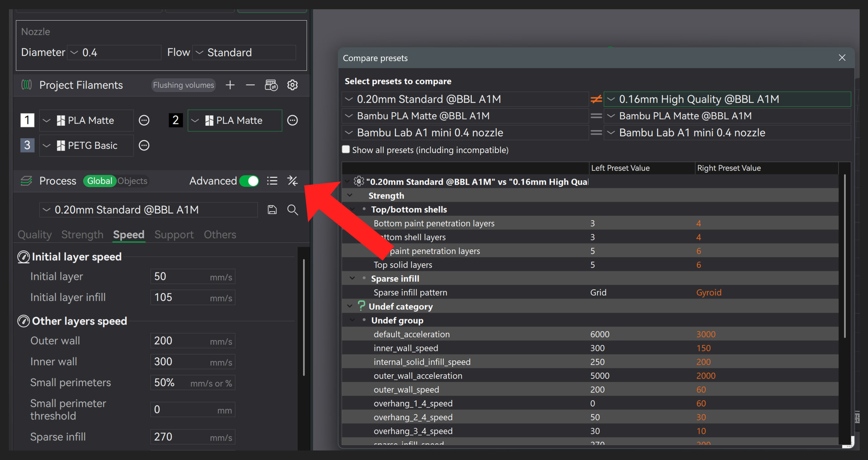Collapse the Undef group section
The image size is (868, 460).
pos(352,320)
